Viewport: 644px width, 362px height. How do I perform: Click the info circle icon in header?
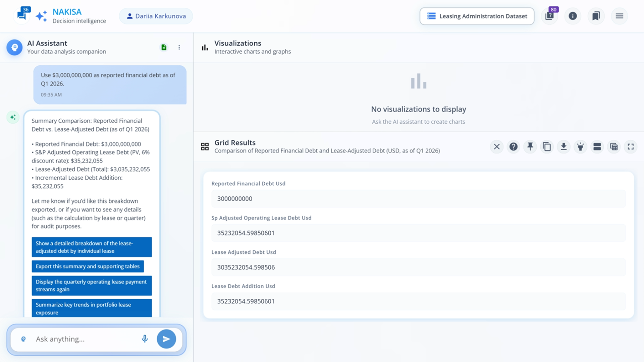[573, 16]
